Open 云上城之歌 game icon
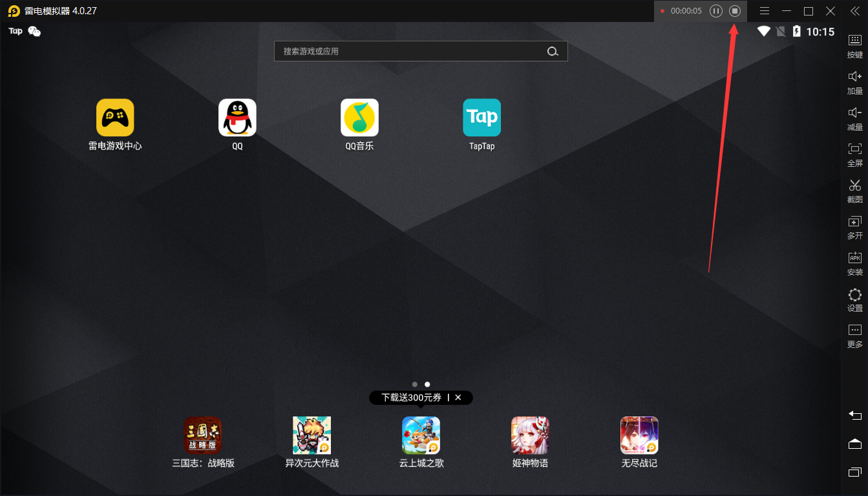This screenshot has width=868, height=496. coord(421,435)
